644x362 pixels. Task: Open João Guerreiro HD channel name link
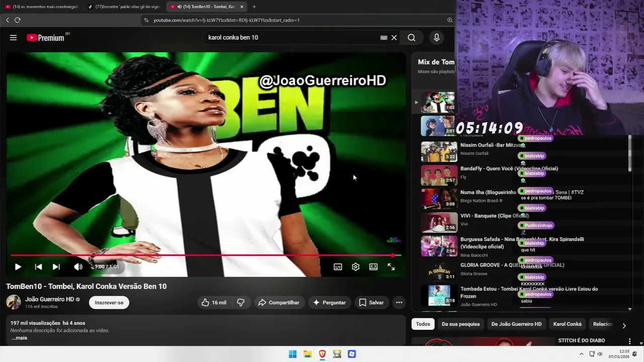[49, 299]
